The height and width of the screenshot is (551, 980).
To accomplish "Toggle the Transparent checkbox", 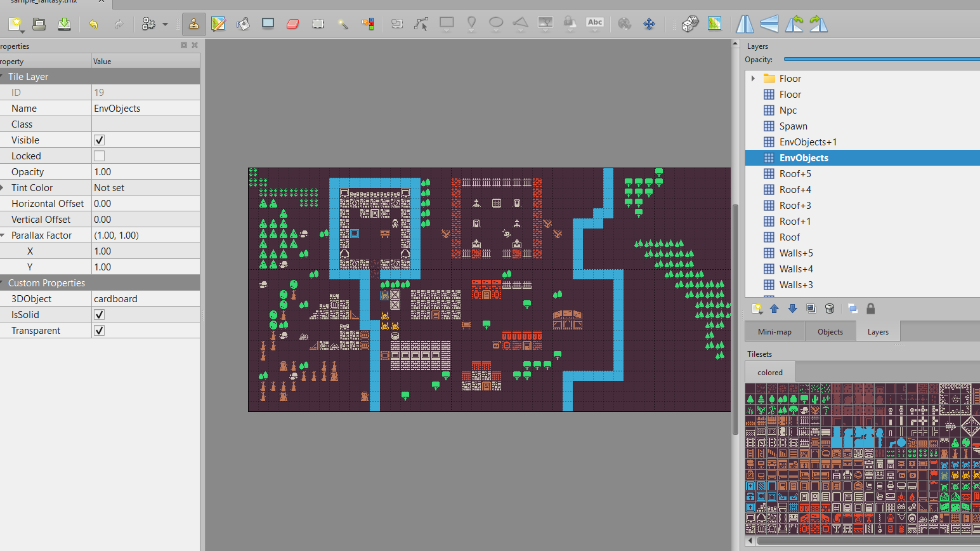I will pos(99,331).
